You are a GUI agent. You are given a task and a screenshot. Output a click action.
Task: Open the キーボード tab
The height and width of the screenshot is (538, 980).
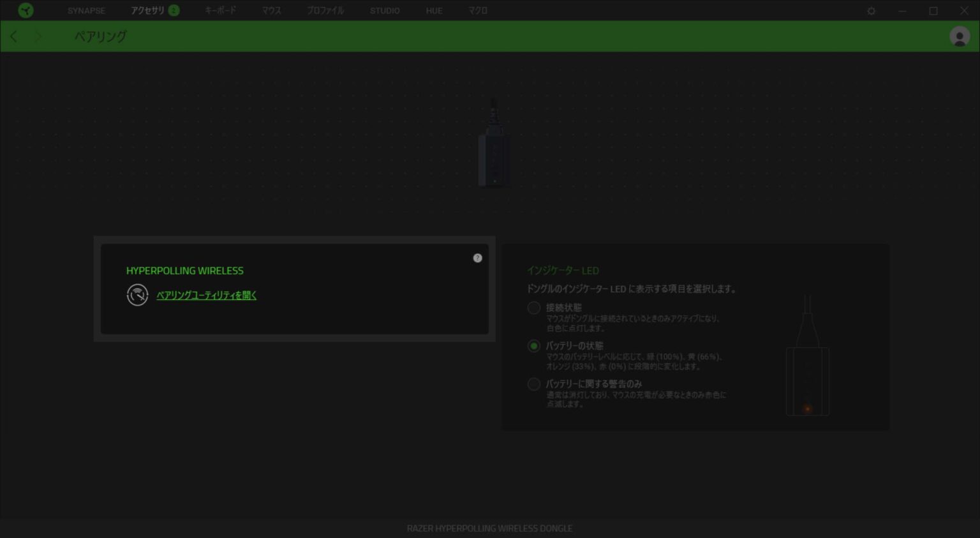(x=219, y=10)
